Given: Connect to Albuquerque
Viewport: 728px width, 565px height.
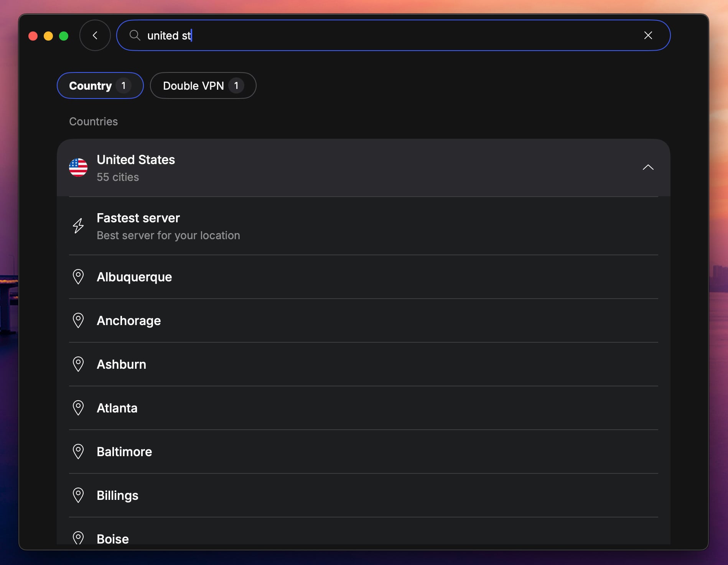Looking at the screenshot, I should pyautogui.click(x=363, y=277).
